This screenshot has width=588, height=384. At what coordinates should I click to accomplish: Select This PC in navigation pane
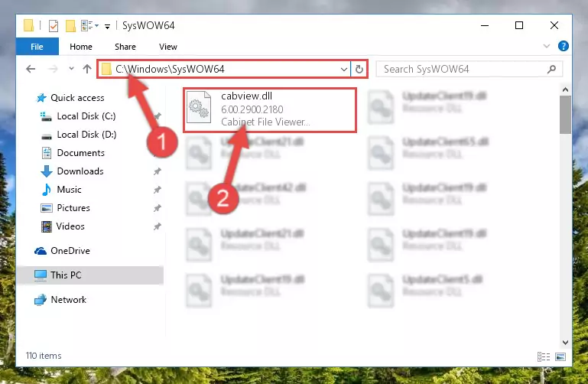(x=90, y=275)
